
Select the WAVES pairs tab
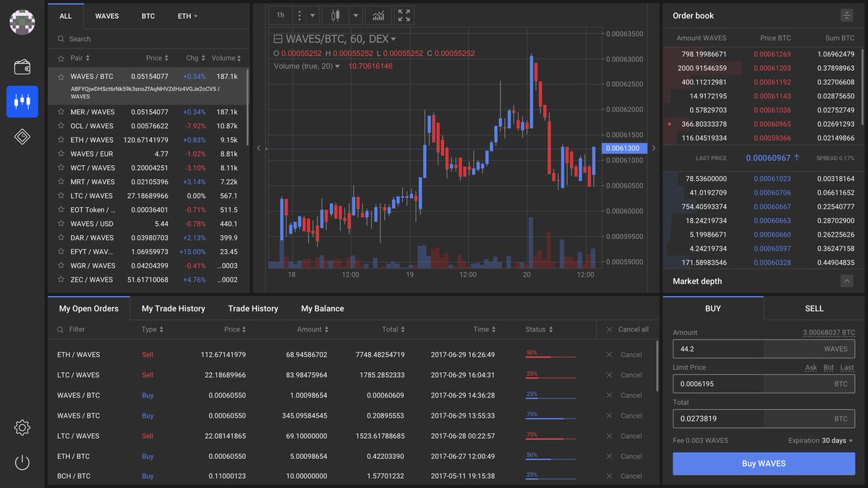107,16
